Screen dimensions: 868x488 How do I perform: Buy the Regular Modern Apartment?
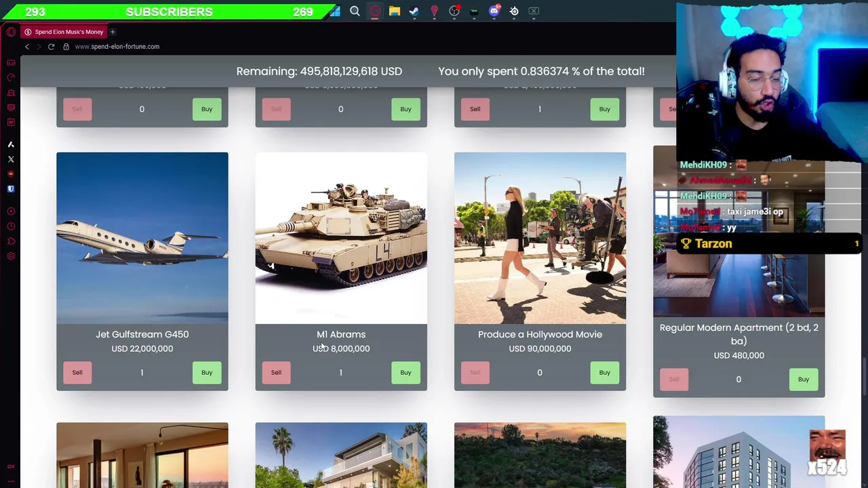coord(803,379)
